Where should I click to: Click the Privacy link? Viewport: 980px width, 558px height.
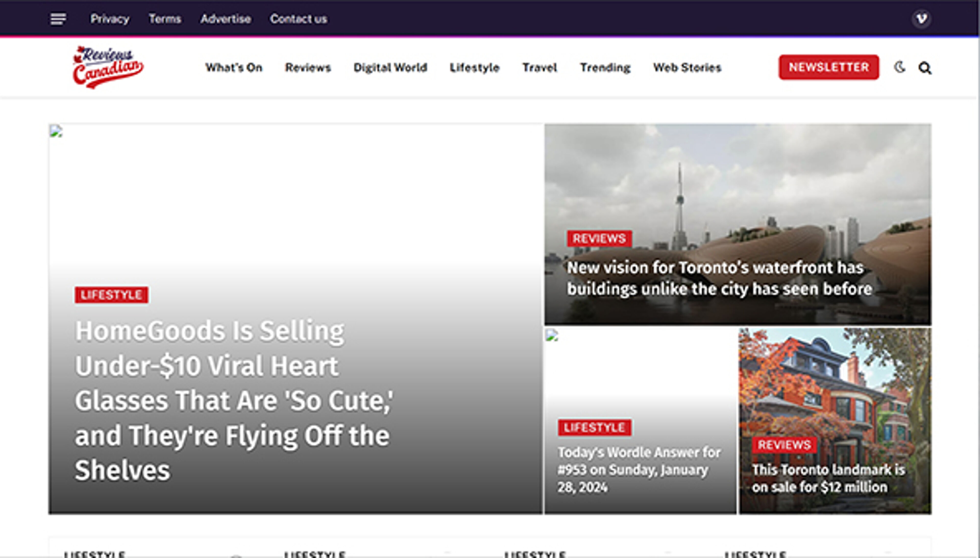coord(109,19)
